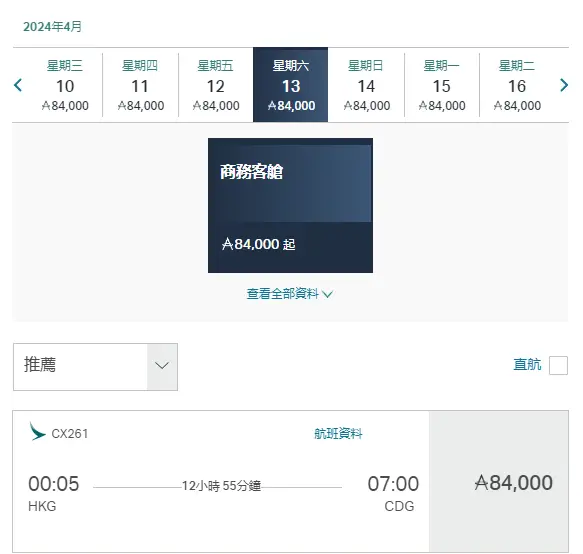Expand 查看全部資料 details link
Image resolution: width=583 pixels, height=554 pixels.
(289, 294)
